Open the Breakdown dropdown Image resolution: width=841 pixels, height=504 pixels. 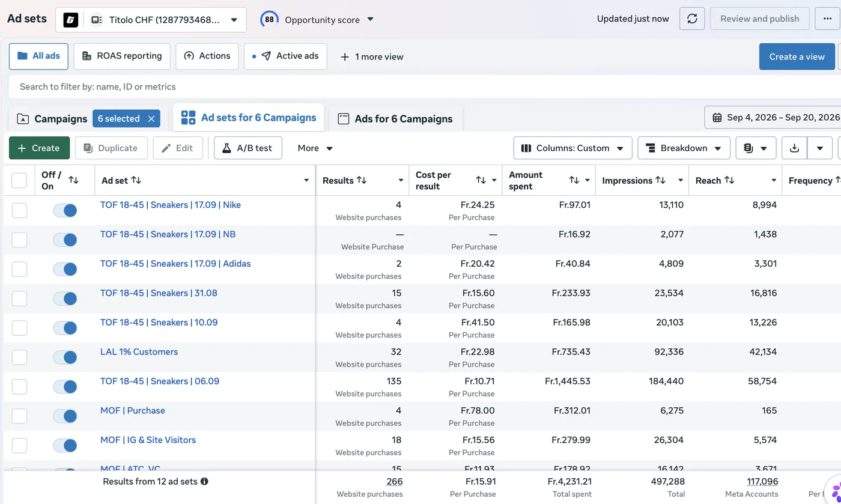[x=684, y=148]
